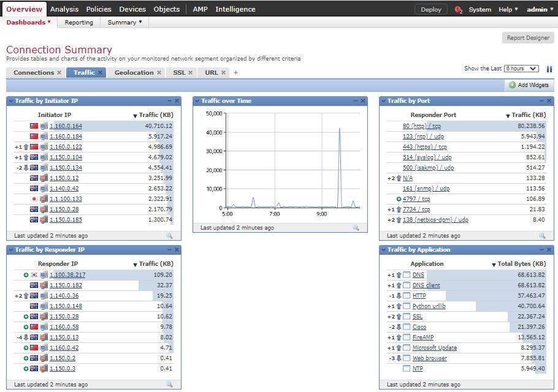The width and height of the screenshot is (558, 392).
Task: Open magnifier icon in Traffic over Time footer
Action: point(356,228)
